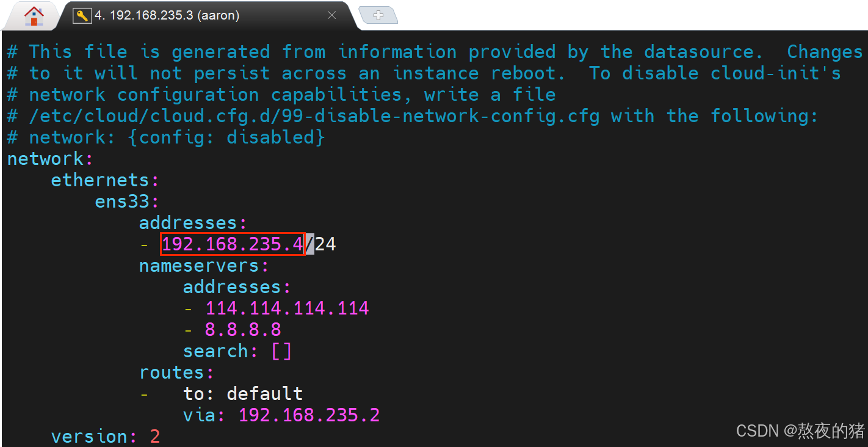The width and height of the screenshot is (868, 447).
Task: Click the key icon on the session tab
Action: click(x=82, y=16)
